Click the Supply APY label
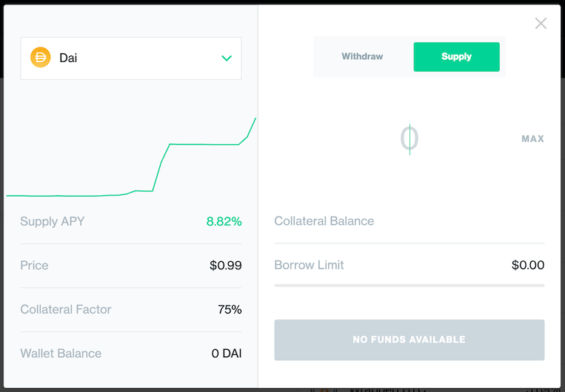Image resolution: width=565 pixels, height=392 pixels. pyautogui.click(x=53, y=221)
